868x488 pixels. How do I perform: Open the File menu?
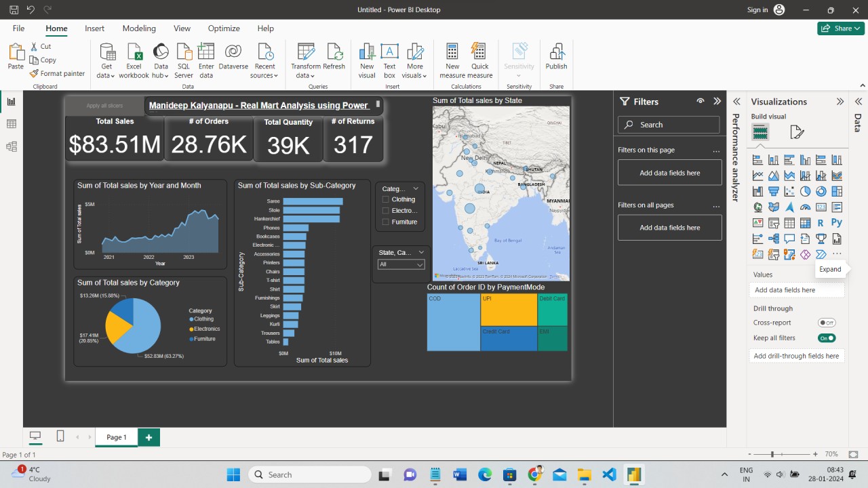18,28
